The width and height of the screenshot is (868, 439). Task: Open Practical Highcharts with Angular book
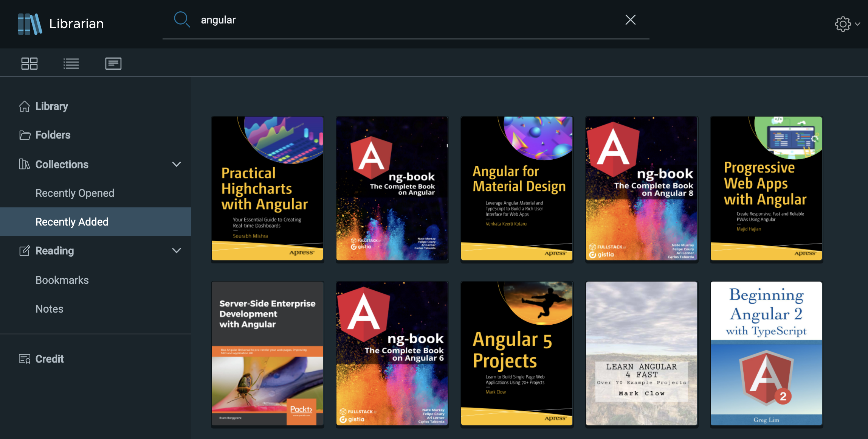click(x=267, y=188)
